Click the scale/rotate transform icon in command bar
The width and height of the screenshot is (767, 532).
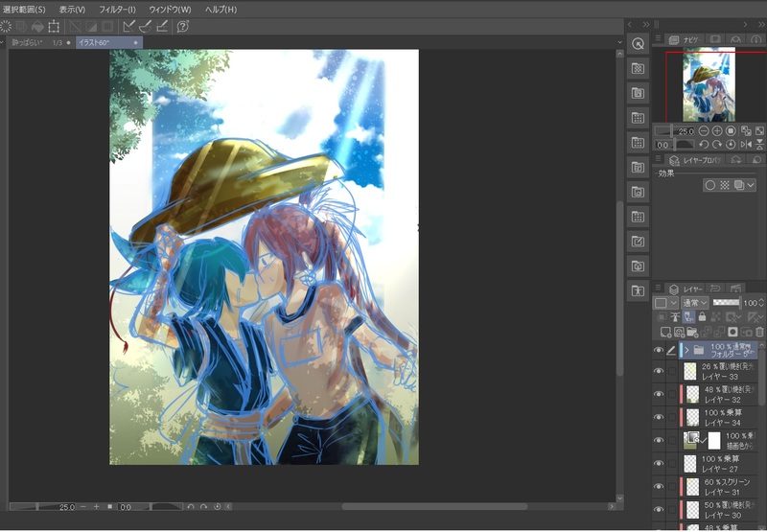tap(54, 27)
